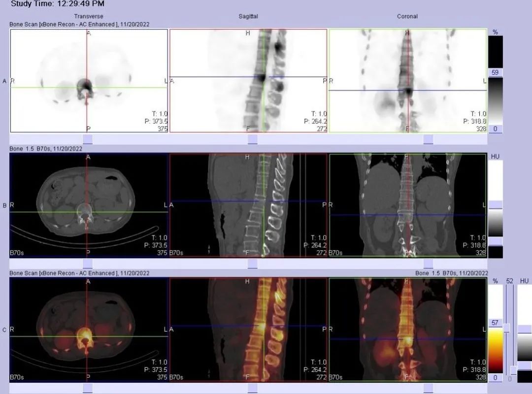This screenshot has height=394, width=532.
Task: Click the lower level value 0 on row A bar
Action: point(496,129)
